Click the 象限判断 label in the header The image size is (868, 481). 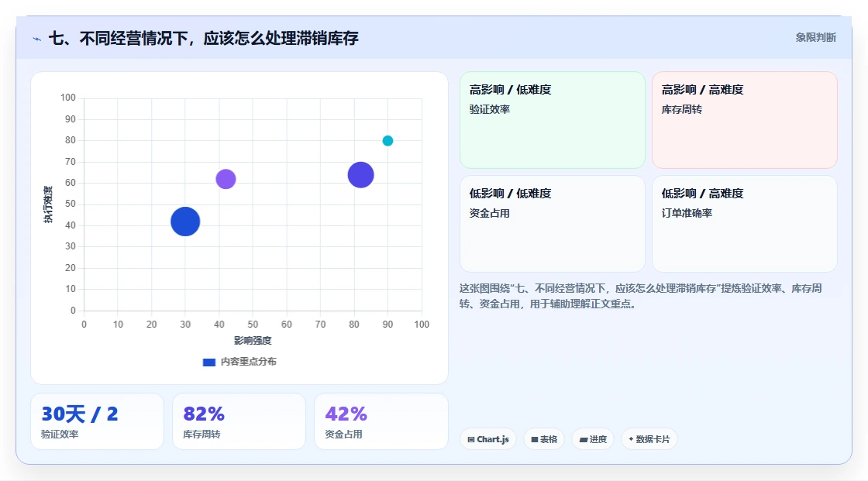(x=815, y=38)
